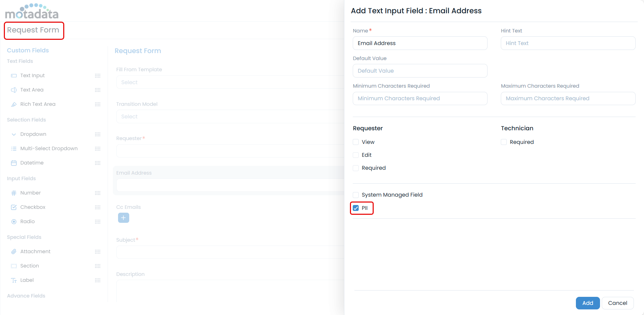The height and width of the screenshot is (315, 644).
Task: Click the Motadata logo
Action: 32,12
